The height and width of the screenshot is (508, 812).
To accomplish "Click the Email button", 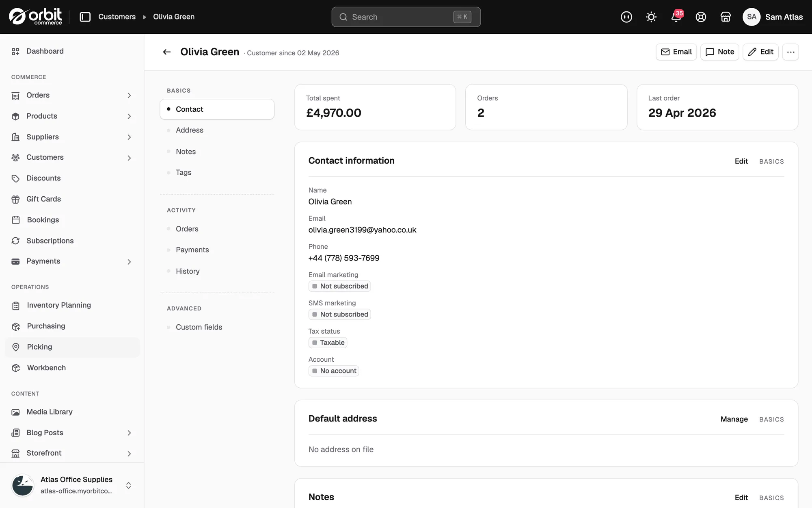I will tap(676, 52).
